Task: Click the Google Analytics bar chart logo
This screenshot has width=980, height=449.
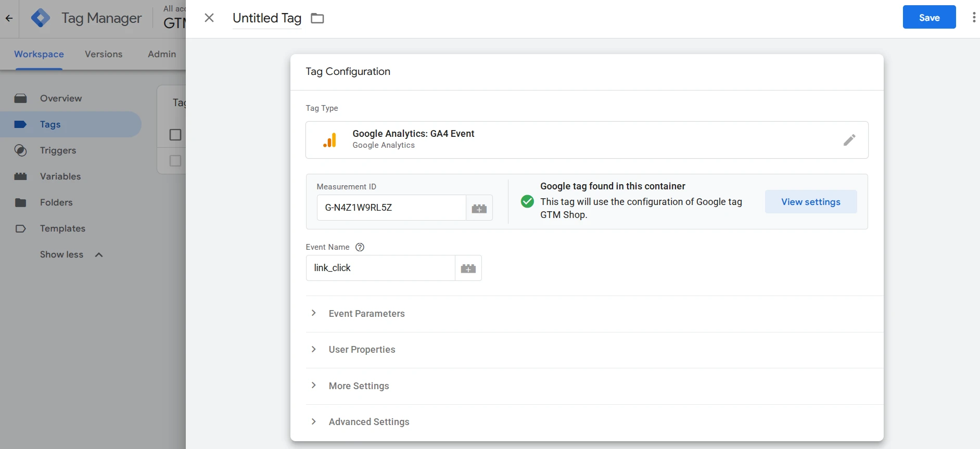Action: [x=330, y=140]
